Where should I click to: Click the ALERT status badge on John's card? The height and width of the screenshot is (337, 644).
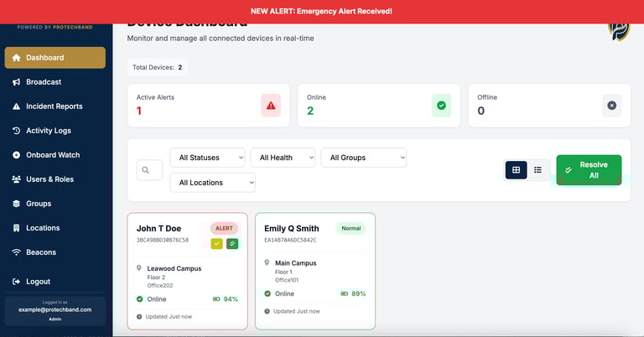tap(224, 228)
